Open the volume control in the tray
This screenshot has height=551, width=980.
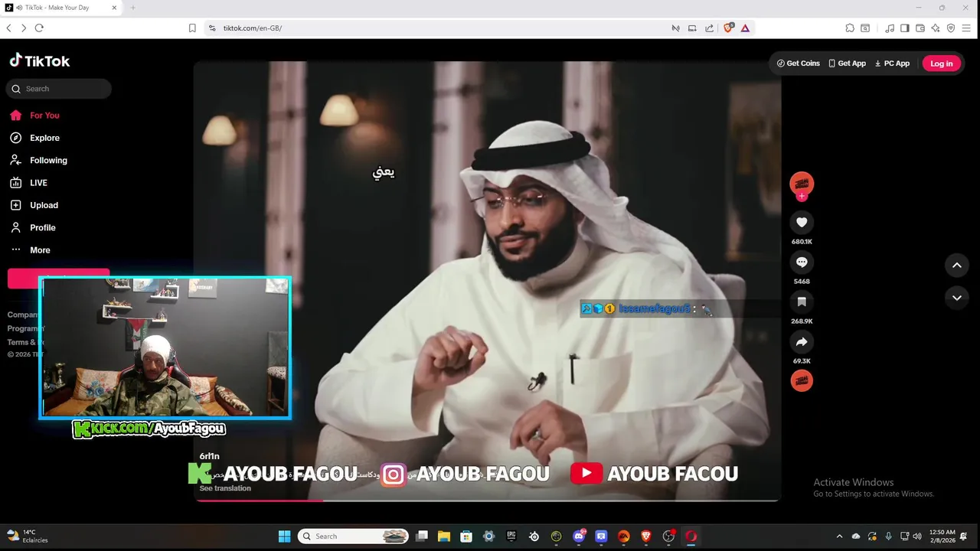[x=917, y=536]
